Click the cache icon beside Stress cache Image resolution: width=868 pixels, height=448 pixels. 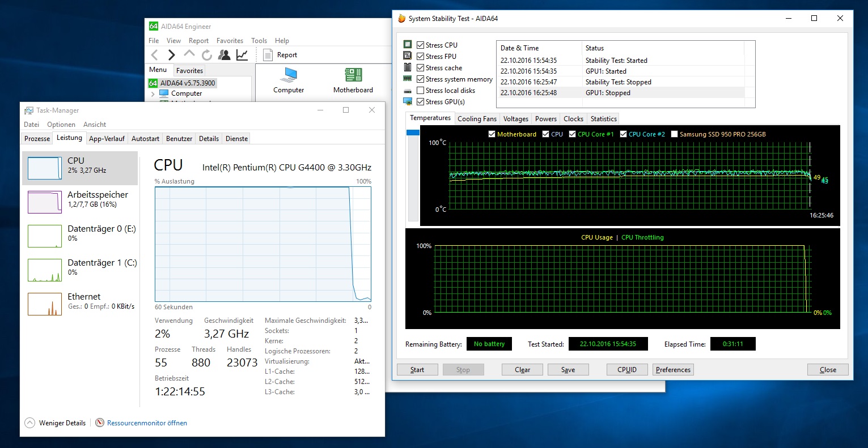[408, 67]
